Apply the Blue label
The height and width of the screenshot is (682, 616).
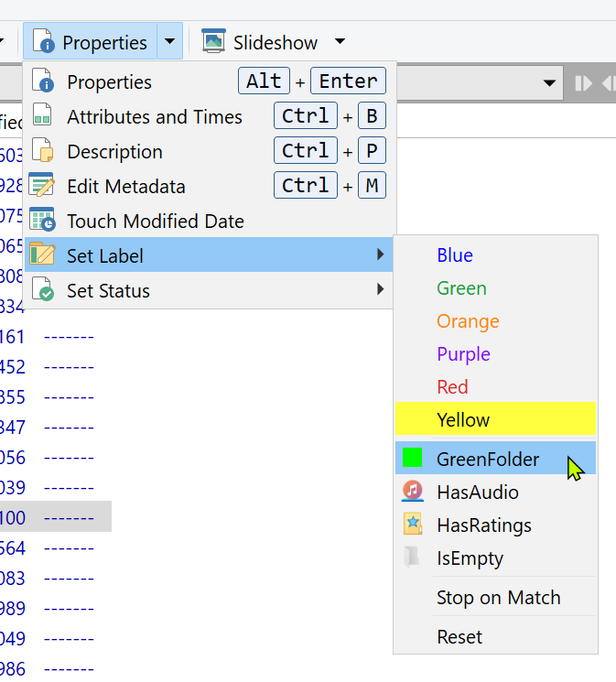(495, 254)
